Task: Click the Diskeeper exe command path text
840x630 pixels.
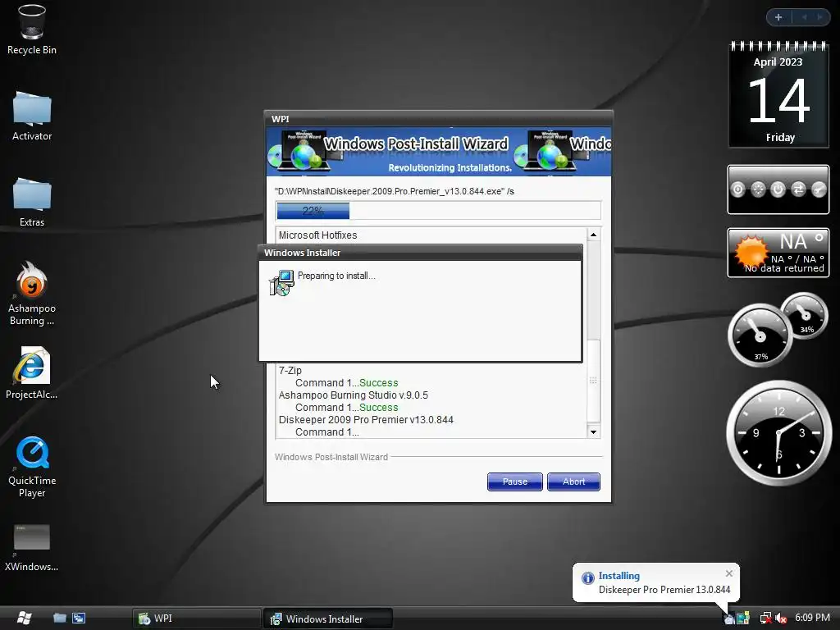Action: tap(395, 191)
